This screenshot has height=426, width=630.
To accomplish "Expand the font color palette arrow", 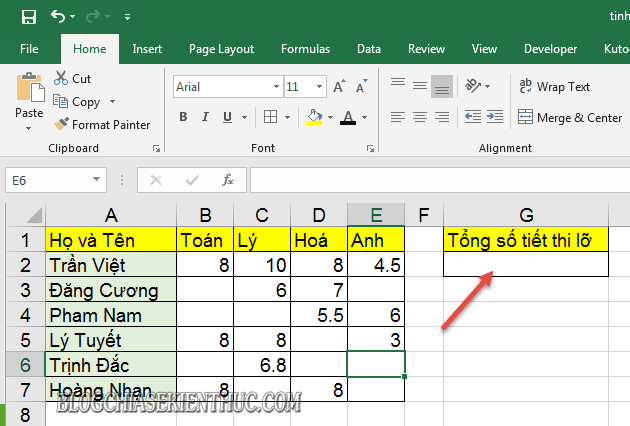I will click(x=364, y=117).
